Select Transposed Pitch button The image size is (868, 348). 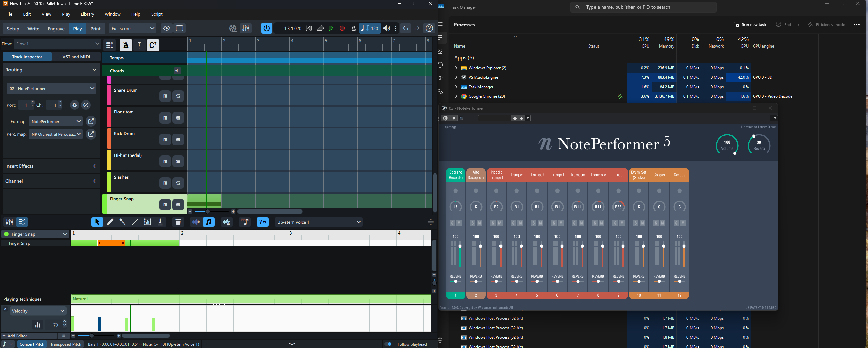click(66, 344)
